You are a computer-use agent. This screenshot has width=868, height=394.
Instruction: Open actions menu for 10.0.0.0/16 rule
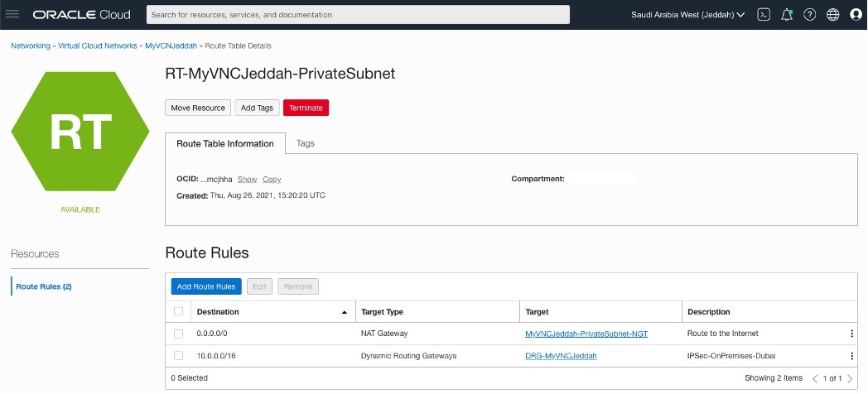pyautogui.click(x=851, y=356)
